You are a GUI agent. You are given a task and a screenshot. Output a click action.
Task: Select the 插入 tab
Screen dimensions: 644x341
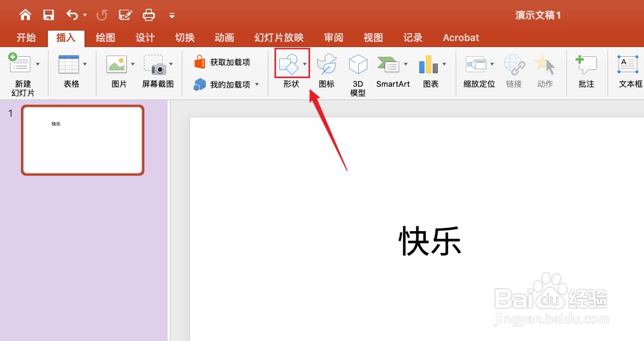click(66, 38)
